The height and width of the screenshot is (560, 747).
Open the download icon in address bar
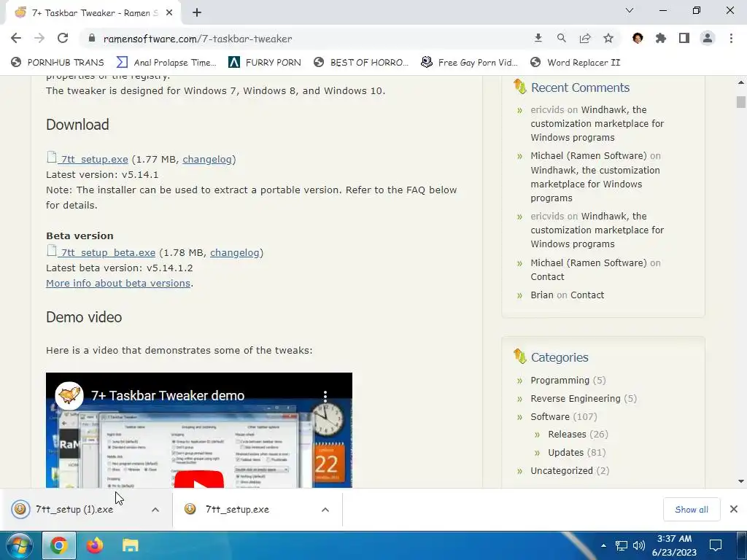[x=538, y=38]
